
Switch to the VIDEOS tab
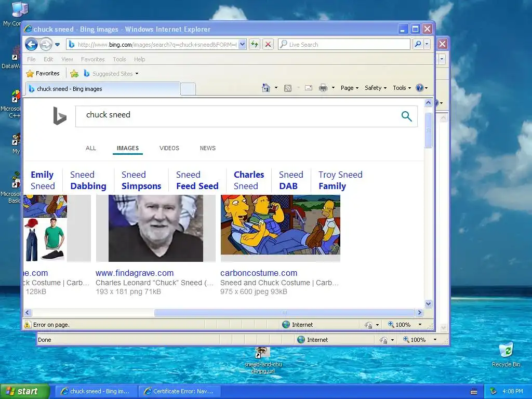(169, 148)
